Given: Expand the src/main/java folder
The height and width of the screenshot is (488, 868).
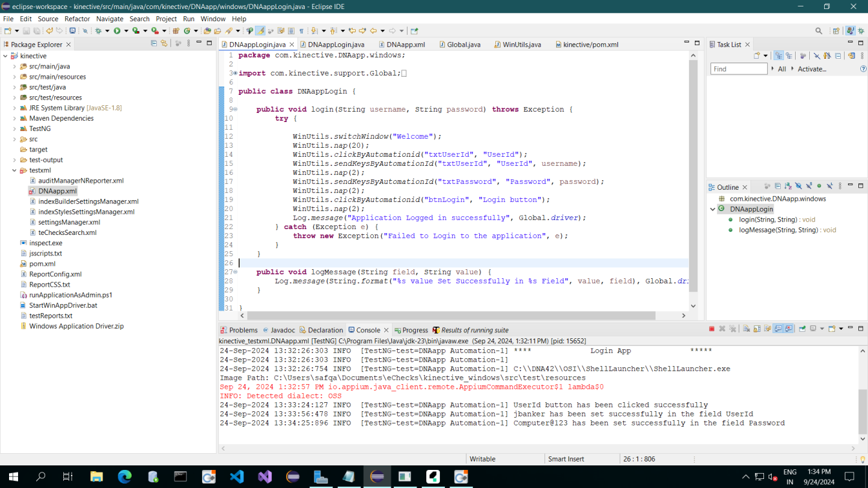Looking at the screenshot, I should point(14,66).
